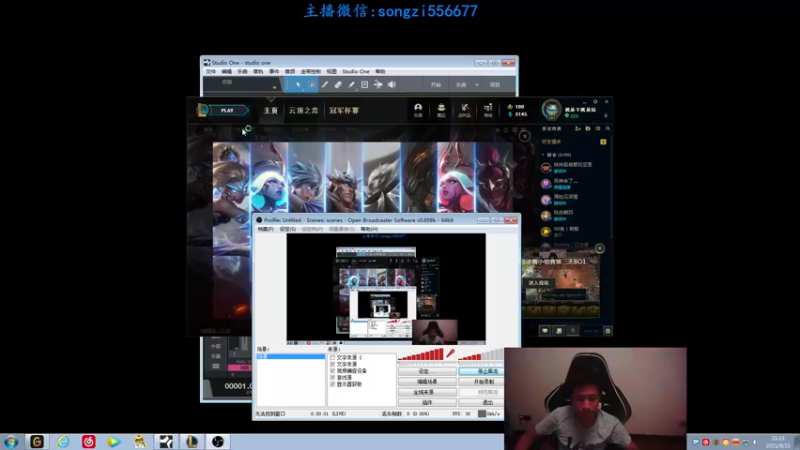
Task: Mute the microphone icon in OBS
Action: point(451,354)
